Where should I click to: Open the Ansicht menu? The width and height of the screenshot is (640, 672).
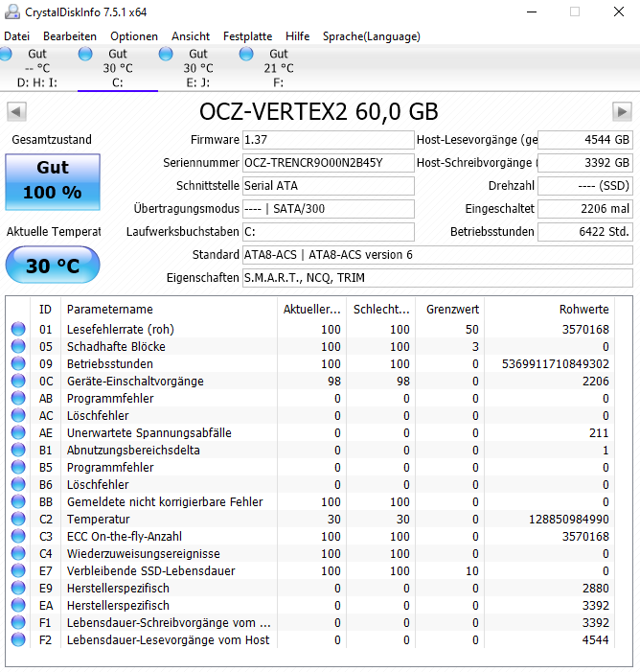coord(191,36)
